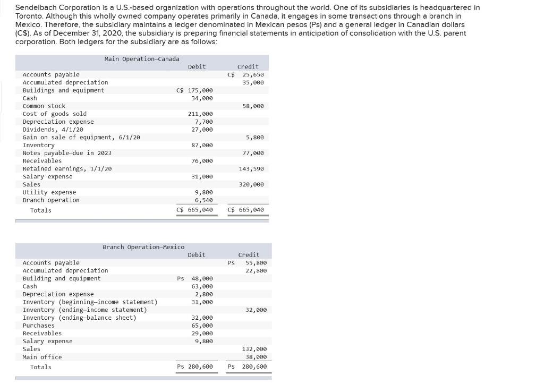Screen dimensions: 544x392
Task: Click the Ps 280,600 credit total
Action: click(x=248, y=367)
